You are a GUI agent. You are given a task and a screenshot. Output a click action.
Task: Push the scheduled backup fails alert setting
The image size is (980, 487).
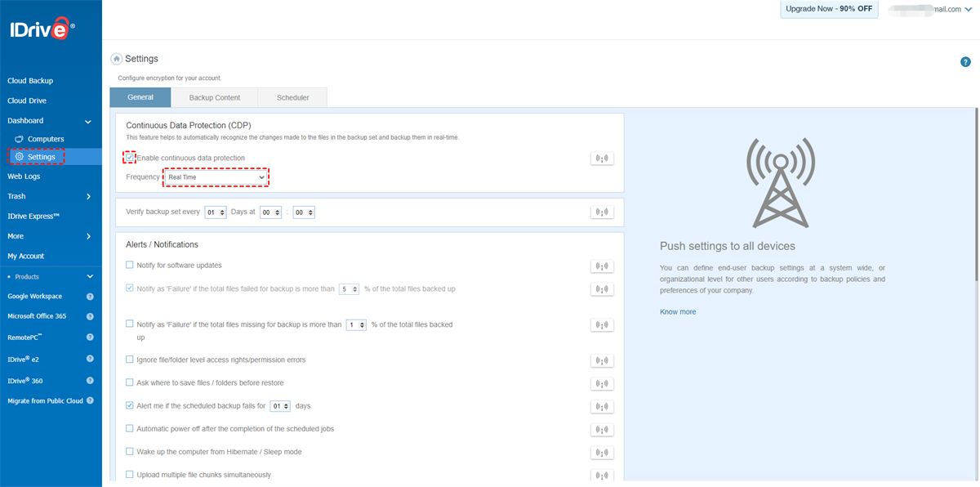602,407
